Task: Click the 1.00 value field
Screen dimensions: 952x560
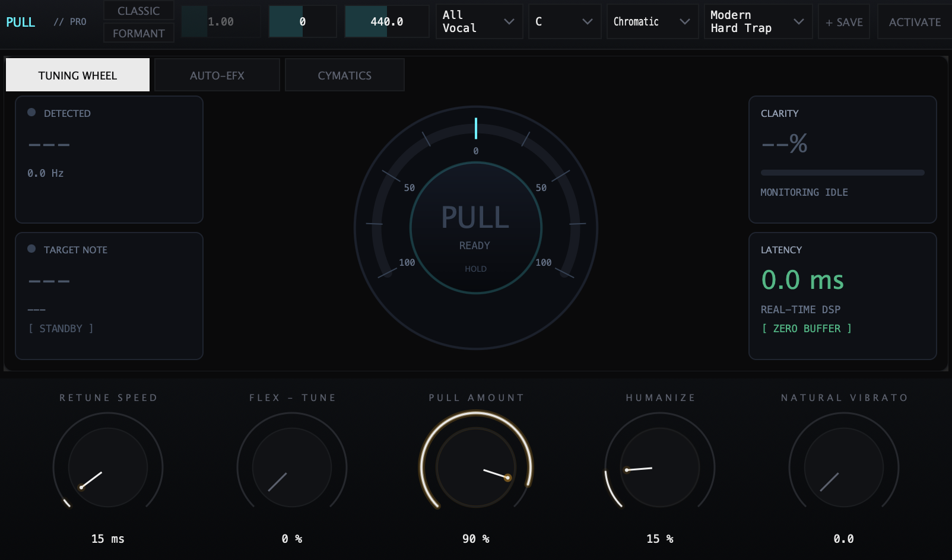Action: click(221, 21)
